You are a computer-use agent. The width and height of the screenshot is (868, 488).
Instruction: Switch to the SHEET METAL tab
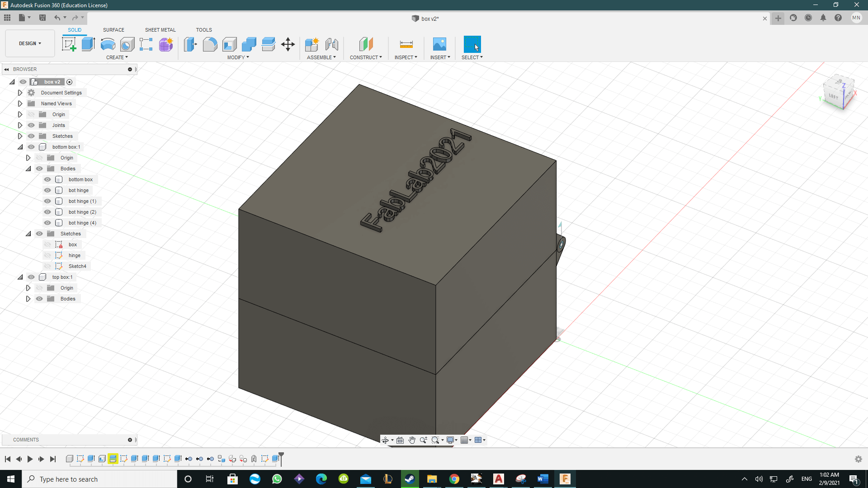click(160, 30)
